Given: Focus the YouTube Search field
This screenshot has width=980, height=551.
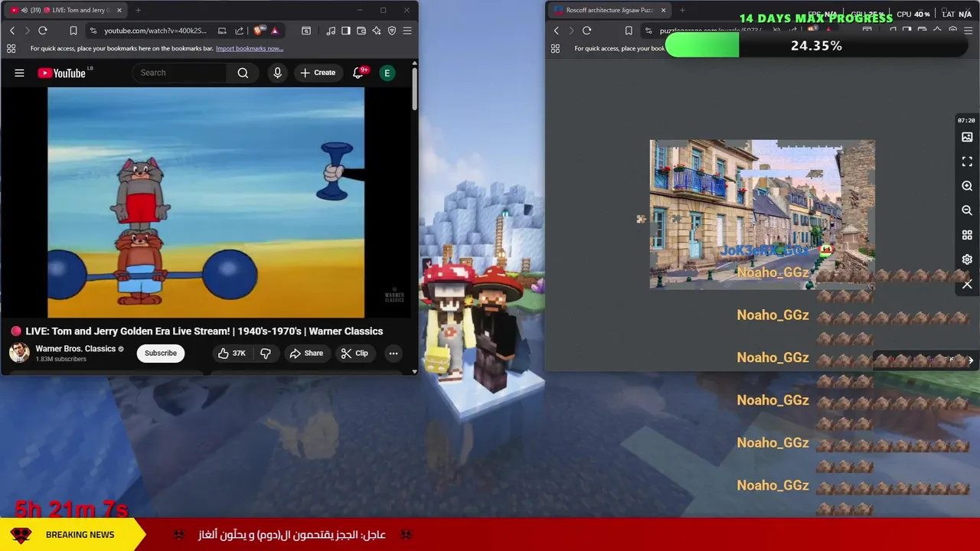Looking at the screenshot, I should pos(180,73).
